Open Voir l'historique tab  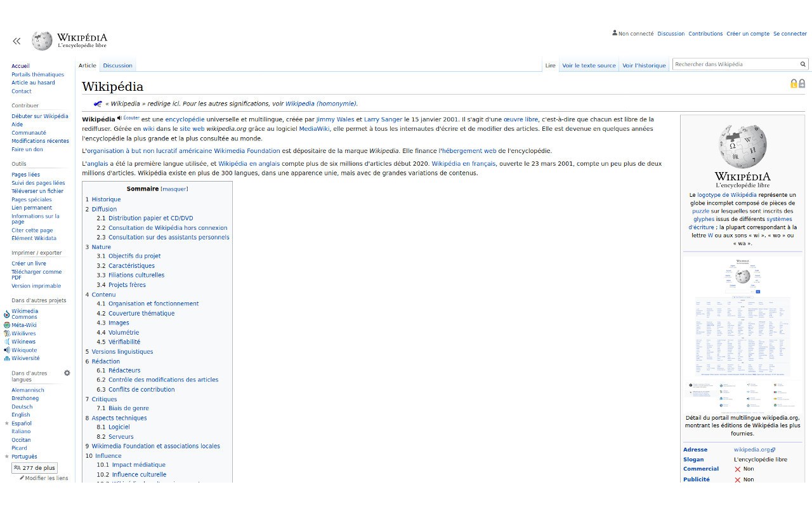tap(644, 65)
